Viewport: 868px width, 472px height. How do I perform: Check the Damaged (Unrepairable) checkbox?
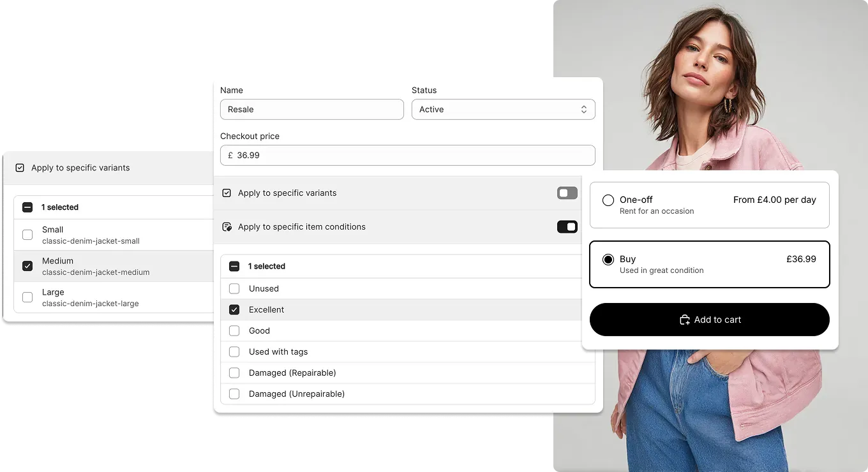234,394
